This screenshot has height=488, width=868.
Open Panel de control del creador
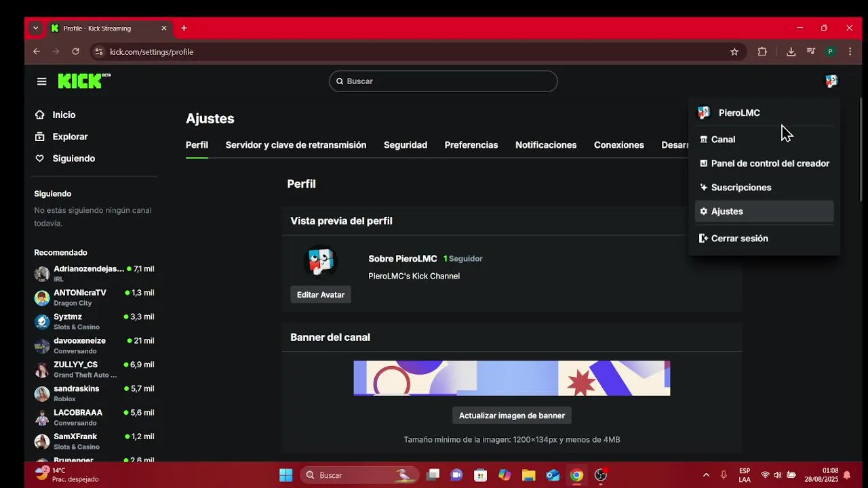(x=764, y=163)
